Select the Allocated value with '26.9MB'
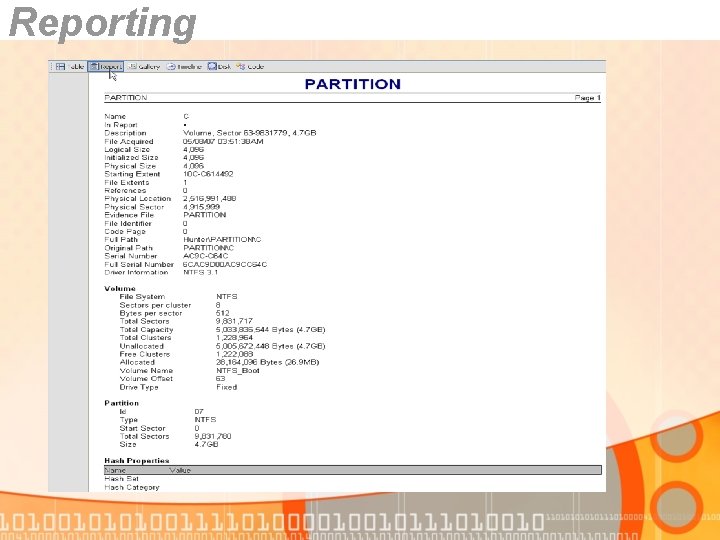 click(x=267, y=362)
